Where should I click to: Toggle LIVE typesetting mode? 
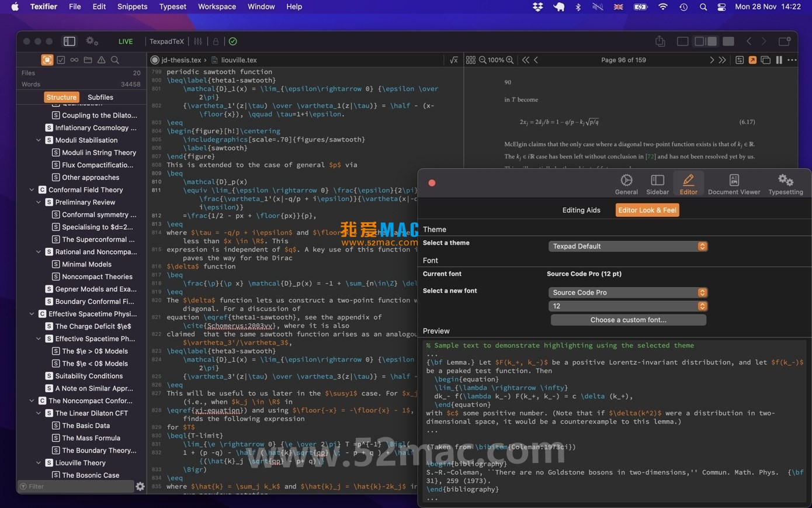click(125, 41)
